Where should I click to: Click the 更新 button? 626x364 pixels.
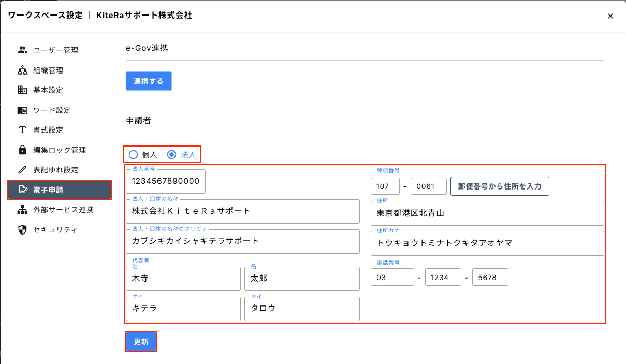(141, 342)
